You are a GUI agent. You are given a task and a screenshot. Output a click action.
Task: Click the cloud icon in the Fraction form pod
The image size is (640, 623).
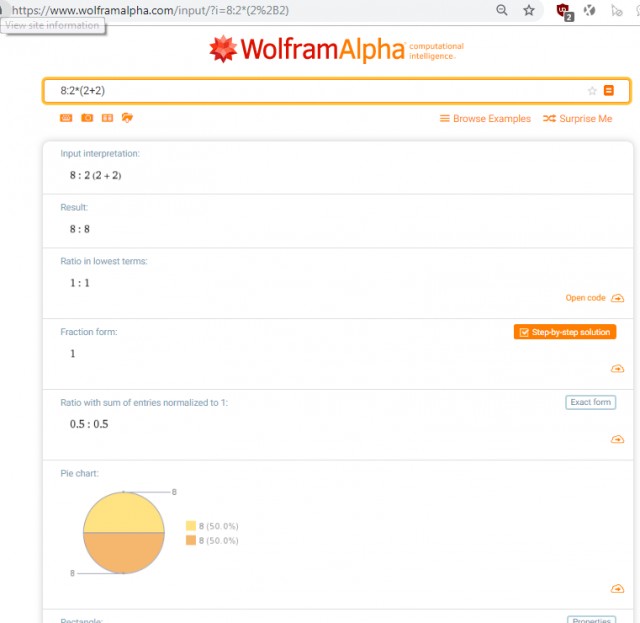pyautogui.click(x=618, y=369)
